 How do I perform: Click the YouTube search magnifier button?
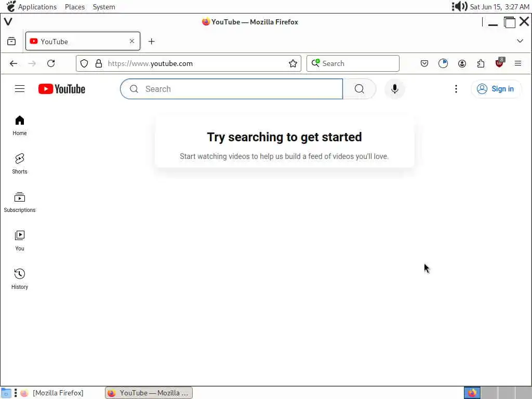tap(360, 89)
